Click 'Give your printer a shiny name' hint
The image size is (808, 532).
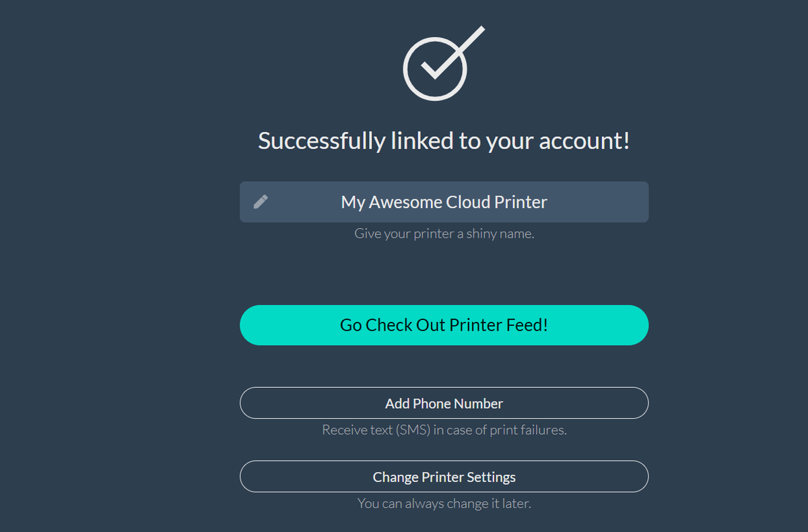pyautogui.click(x=444, y=234)
